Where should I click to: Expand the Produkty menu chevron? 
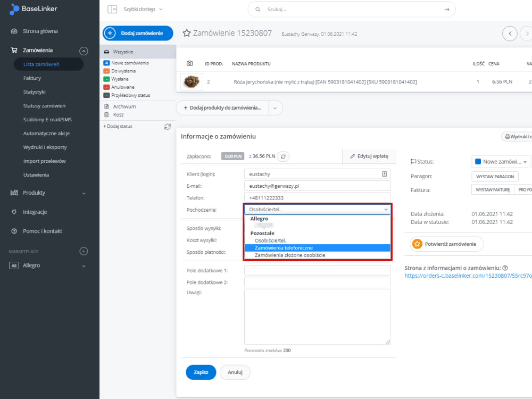click(x=84, y=194)
